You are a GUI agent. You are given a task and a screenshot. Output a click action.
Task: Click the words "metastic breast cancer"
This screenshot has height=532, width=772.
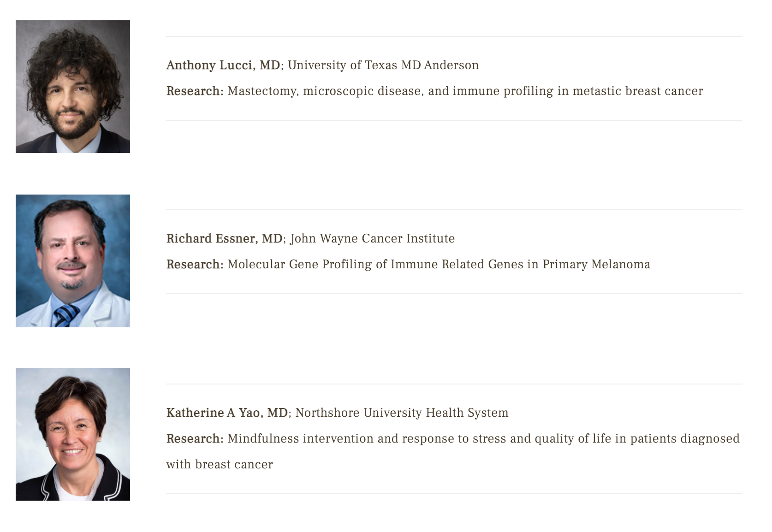637,91
